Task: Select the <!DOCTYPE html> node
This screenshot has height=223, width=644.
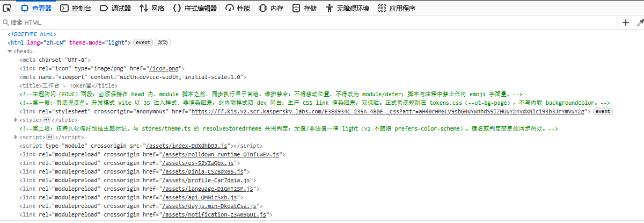Action: tap(32, 34)
